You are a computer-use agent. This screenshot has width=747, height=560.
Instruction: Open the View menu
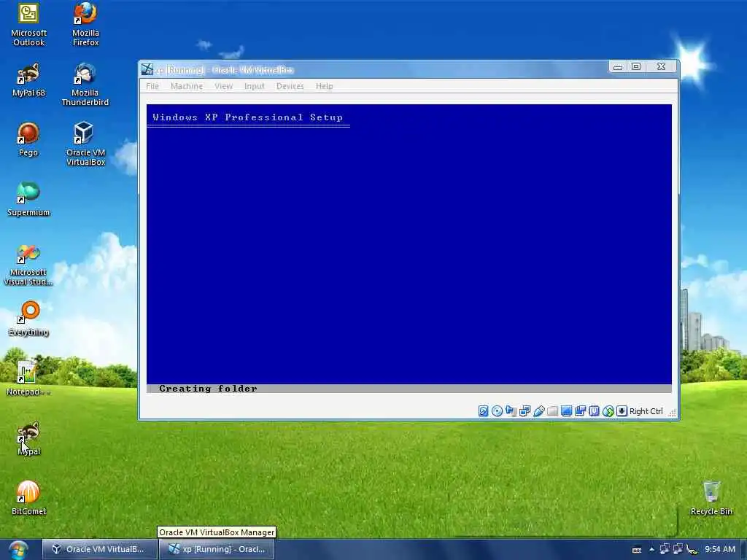223,86
